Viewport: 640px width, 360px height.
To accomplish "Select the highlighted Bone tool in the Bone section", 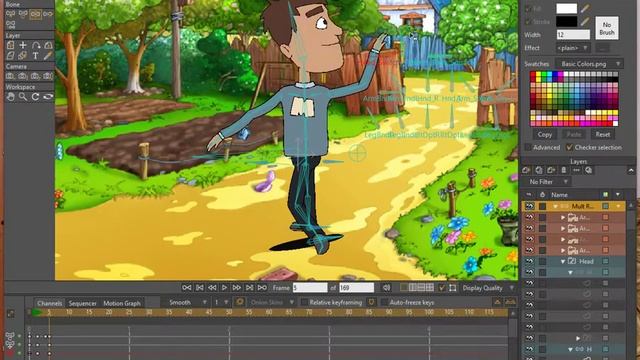I will [x=36, y=14].
